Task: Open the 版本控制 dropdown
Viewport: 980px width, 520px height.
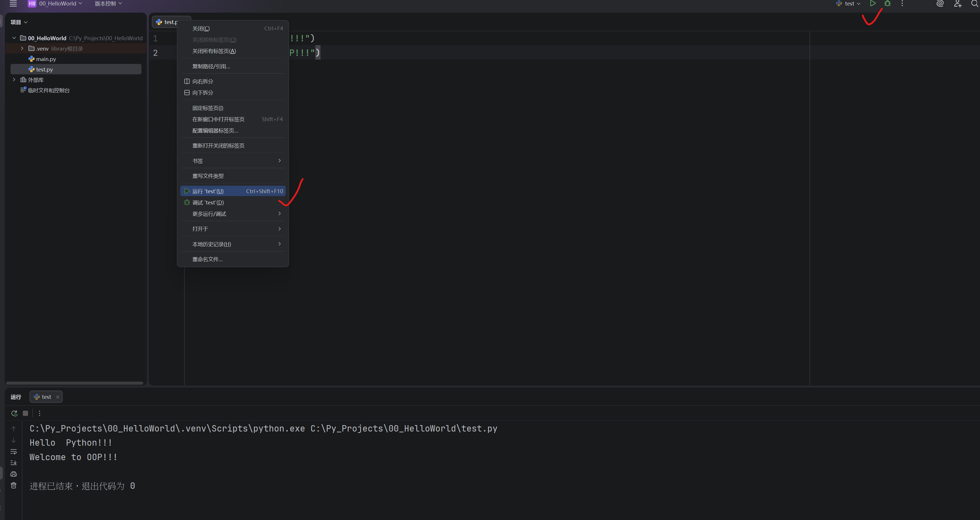Action: [x=108, y=3]
